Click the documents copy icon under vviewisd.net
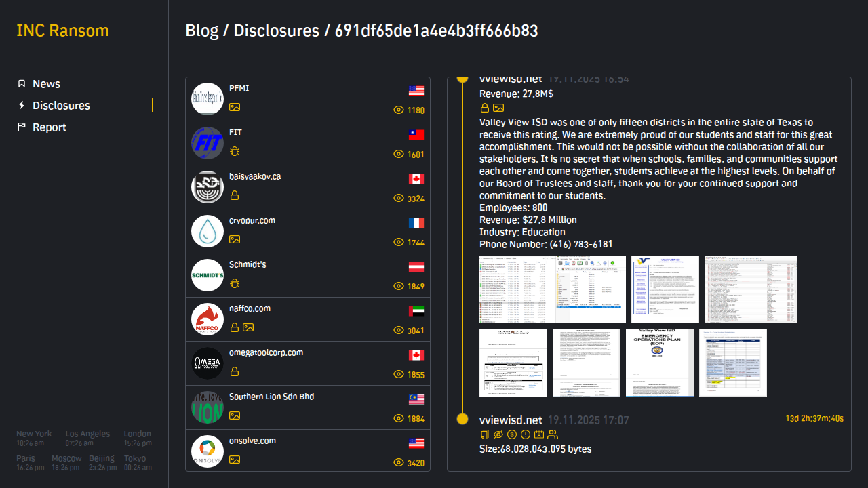868x488 pixels. tap(484, 434)
